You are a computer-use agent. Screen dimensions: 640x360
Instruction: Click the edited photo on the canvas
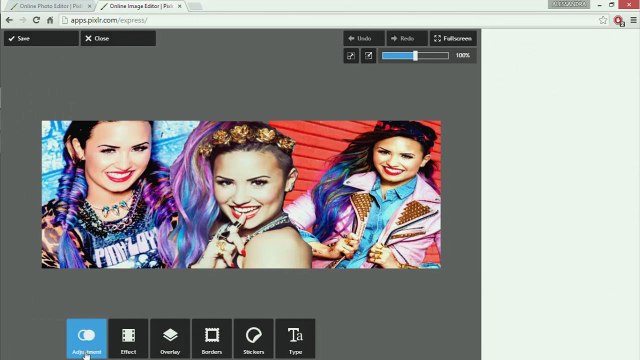tap(241, 194)
